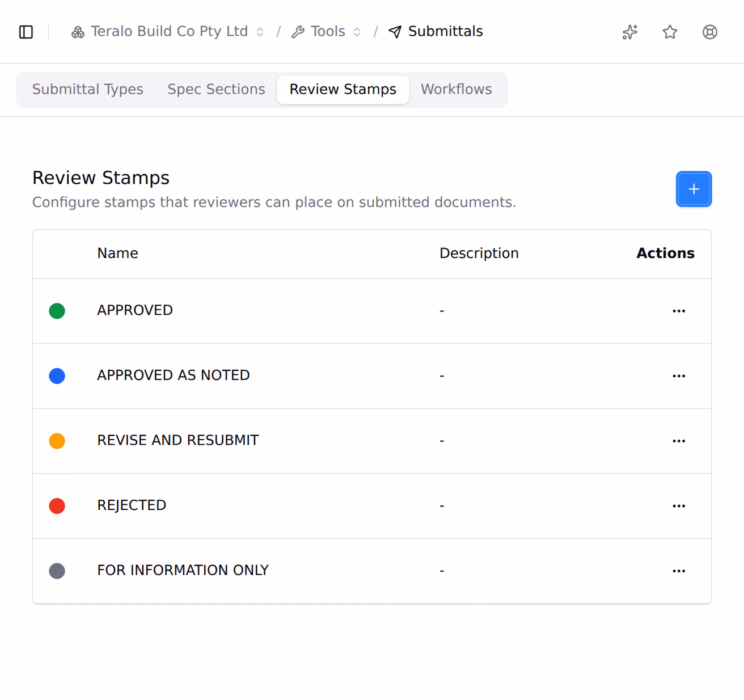
Task: Switch to the Spec Sections tab
Action: pos(216,90)
